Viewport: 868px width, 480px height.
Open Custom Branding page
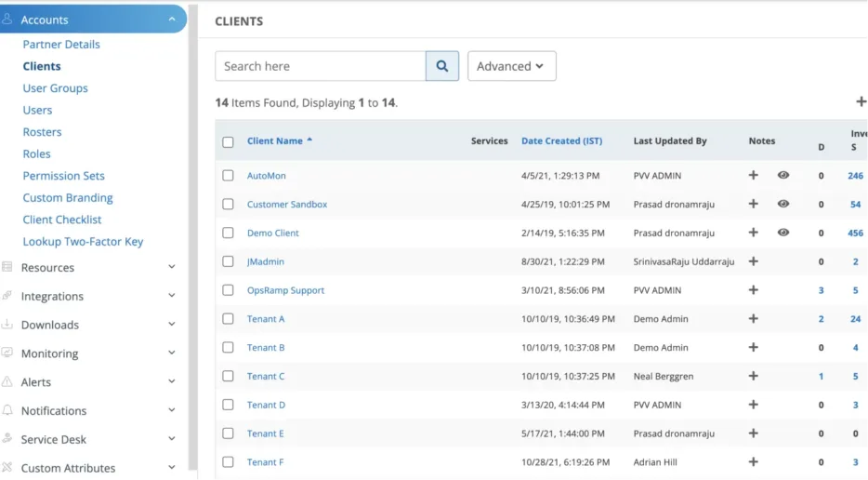coord(68,198)
